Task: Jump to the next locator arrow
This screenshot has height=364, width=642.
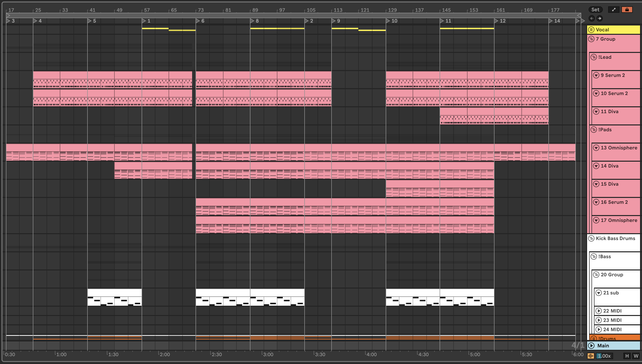Action: pos(599,18)
